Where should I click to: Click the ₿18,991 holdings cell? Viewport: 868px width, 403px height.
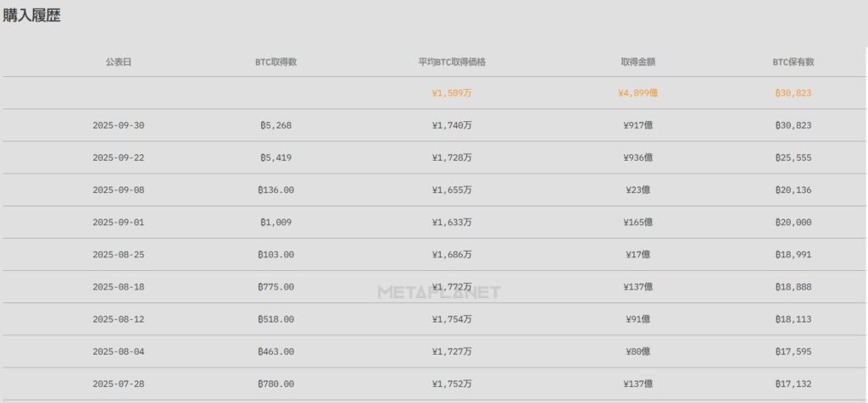pos(793,254)
